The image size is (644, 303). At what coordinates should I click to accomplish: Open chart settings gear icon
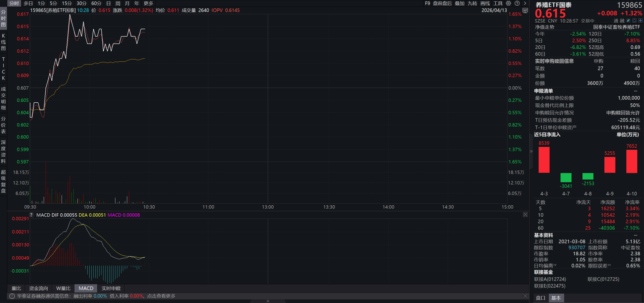pos(508,3)
